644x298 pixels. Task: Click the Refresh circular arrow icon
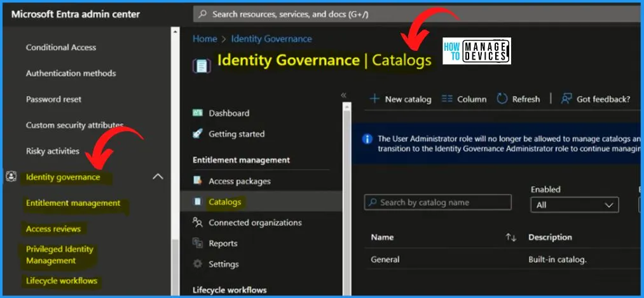[502, 99]
